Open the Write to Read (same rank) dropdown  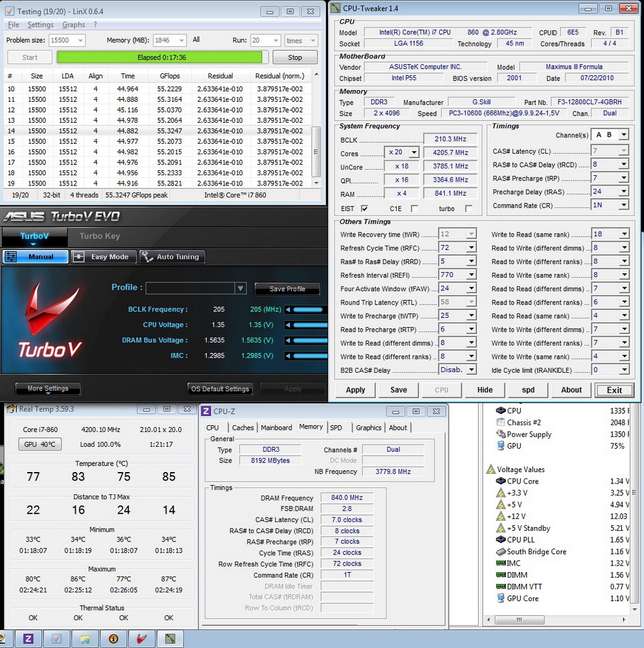pyautogui.click(x=624, y=234)
